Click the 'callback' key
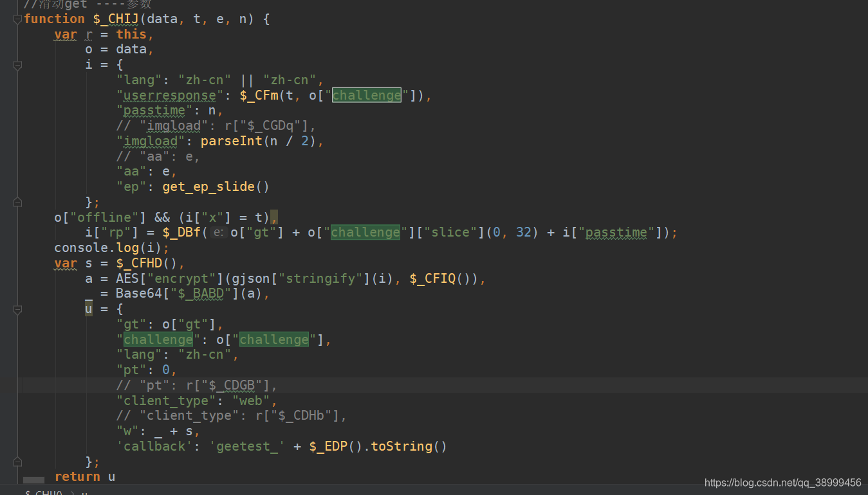 [154, 446]
